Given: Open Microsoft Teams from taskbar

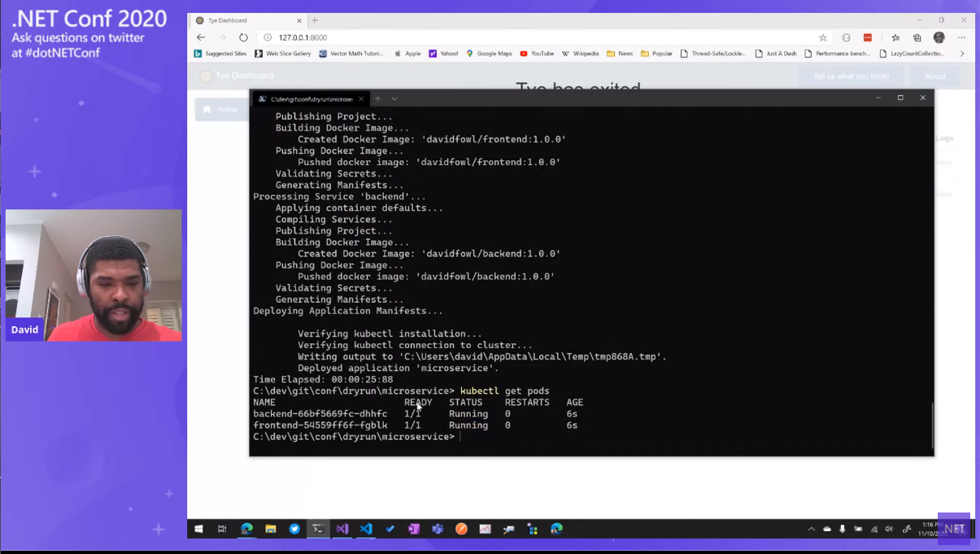Looking at the screenshot, I should [x=438, y=529].
